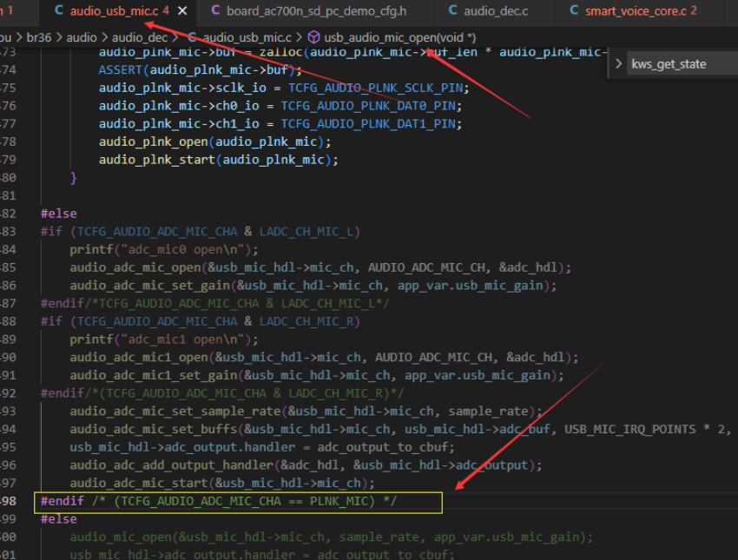
Task: Click the printf "adc_mic1 open" line
Action: tap(164, 339)
